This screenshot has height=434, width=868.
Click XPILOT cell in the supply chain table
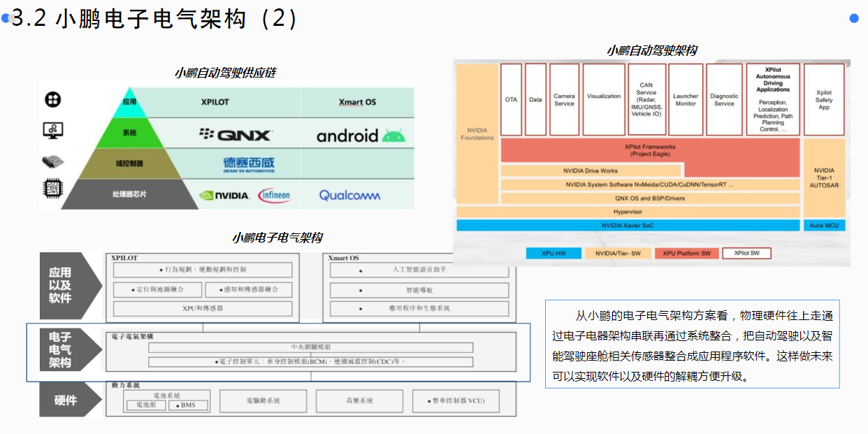tap(215, 102)
